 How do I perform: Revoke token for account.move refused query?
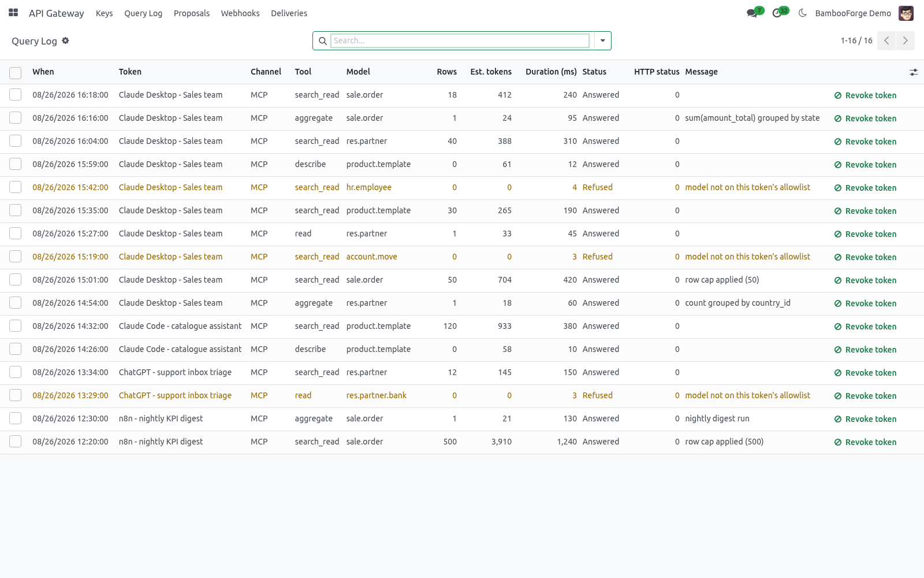(865, 257)
